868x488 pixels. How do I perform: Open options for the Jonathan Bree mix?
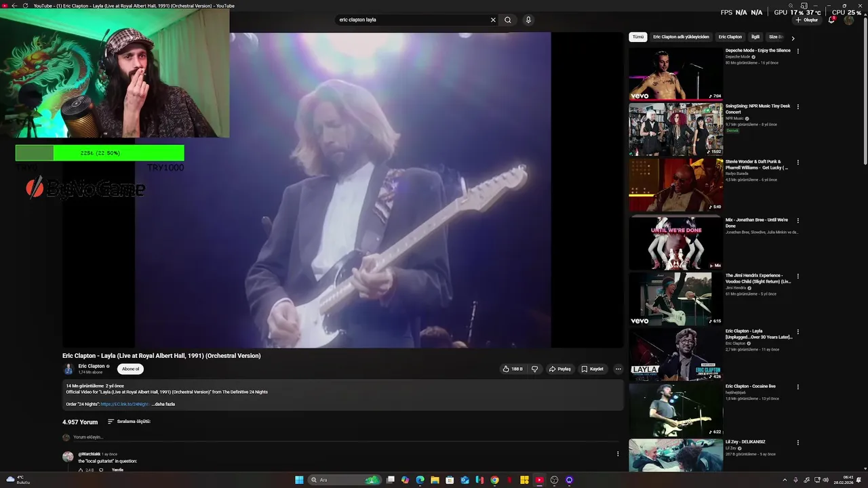point(797,220)
